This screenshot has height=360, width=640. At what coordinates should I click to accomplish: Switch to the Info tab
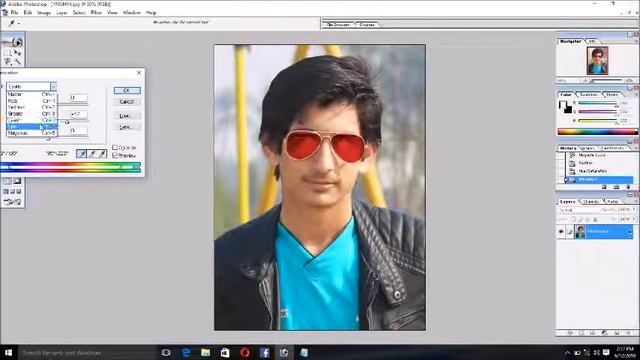592,41
